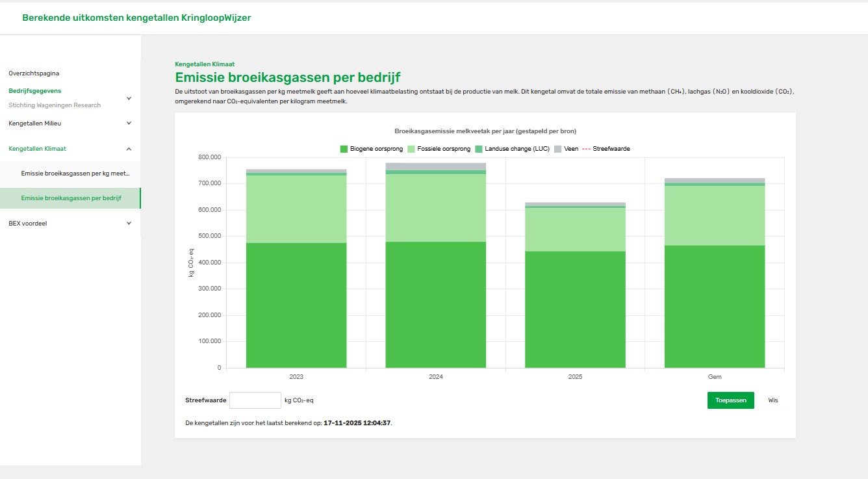Image resolution: width=868 pixels, height=479 pixels.
Task: Select the 2025 stacked bar's dark green segment
Action: pos(575,309)
